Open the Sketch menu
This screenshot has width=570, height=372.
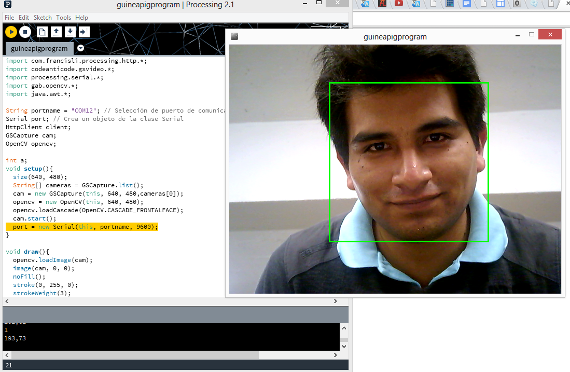pyautogui.click(x=43, y=17)
